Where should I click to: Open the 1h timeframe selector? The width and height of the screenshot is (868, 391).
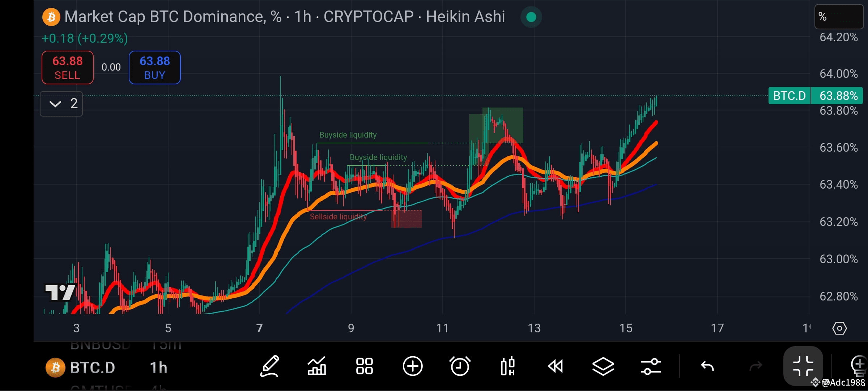pyautogui.click(x=158, y=367)
